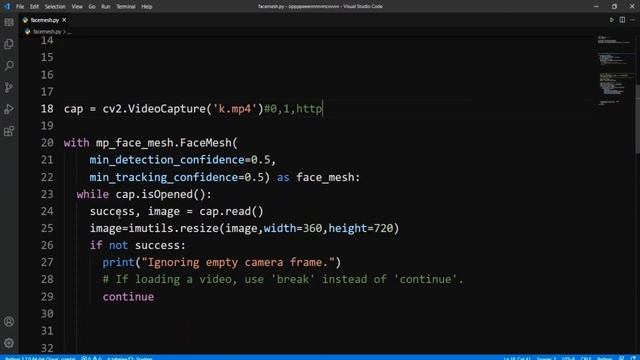Open the Extensions view
The width and height of the screenshot is (640, 360).
point(9,131)
